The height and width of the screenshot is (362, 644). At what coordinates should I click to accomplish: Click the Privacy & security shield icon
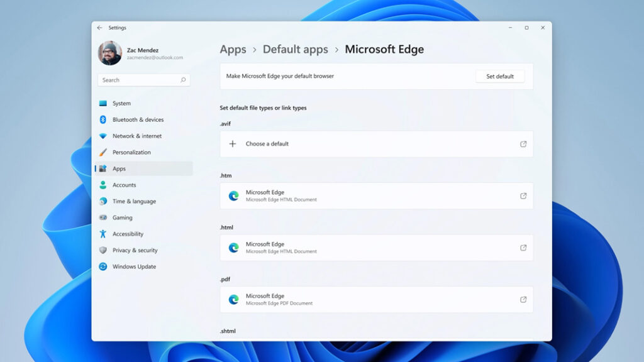click(102, 250)
